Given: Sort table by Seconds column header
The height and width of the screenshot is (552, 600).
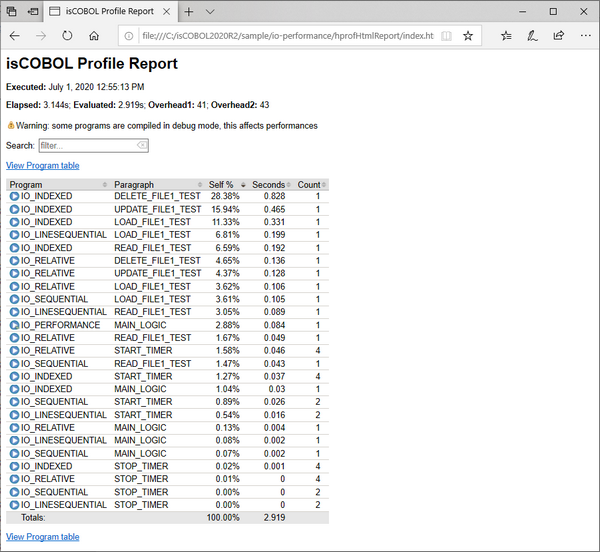Looking at the screenshot, I should [270, 184].
